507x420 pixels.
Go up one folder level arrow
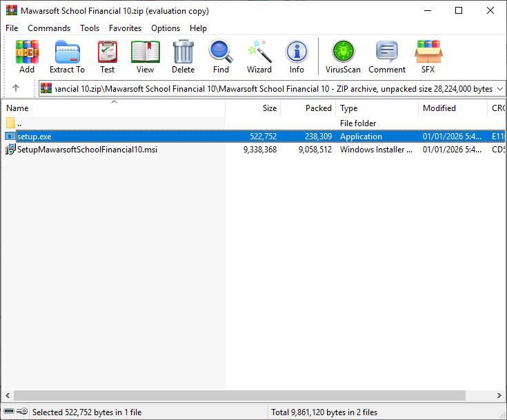[16, 88]
